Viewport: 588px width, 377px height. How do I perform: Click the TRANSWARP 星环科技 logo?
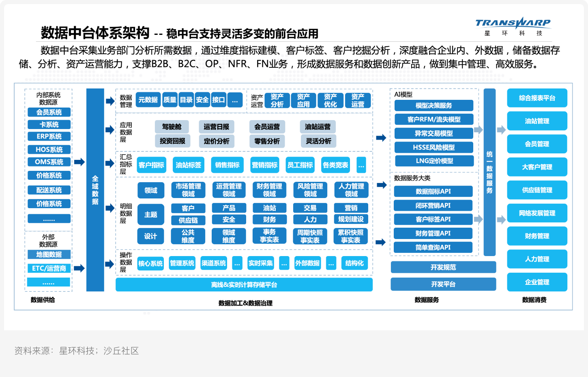513,26
